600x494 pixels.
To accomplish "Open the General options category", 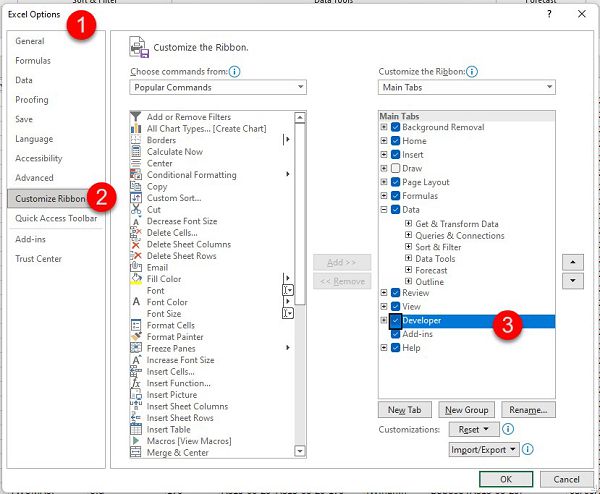I will point(29,41).
